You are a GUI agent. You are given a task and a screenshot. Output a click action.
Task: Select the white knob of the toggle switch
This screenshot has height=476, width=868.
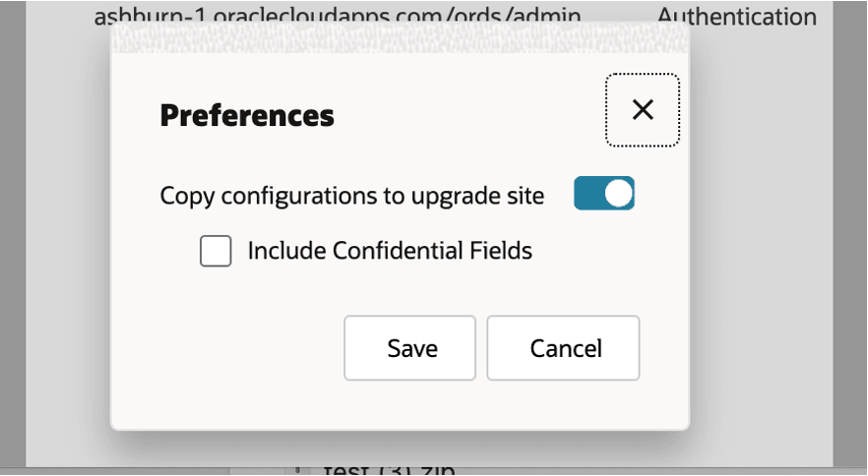tap(618, 194)
